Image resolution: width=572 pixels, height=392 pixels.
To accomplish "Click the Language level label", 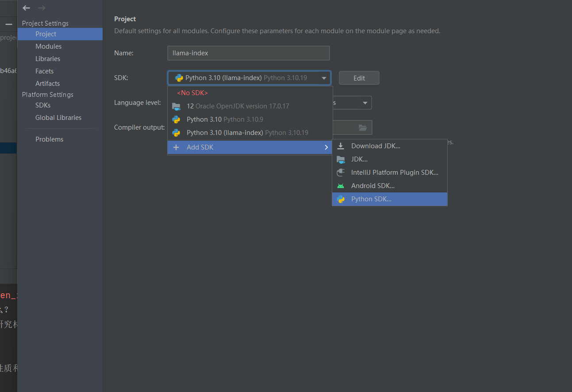I will click(138, 103).
